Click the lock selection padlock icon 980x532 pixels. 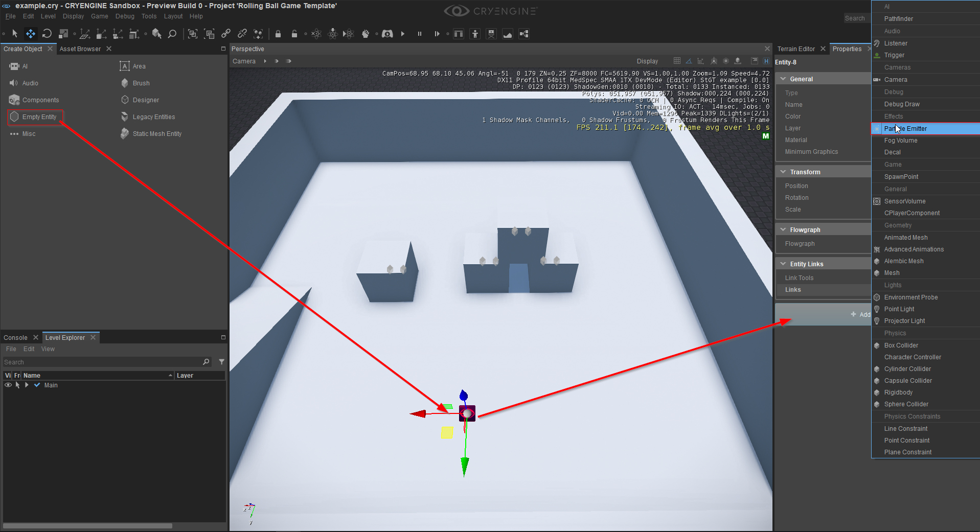click(x=278, y=34)
